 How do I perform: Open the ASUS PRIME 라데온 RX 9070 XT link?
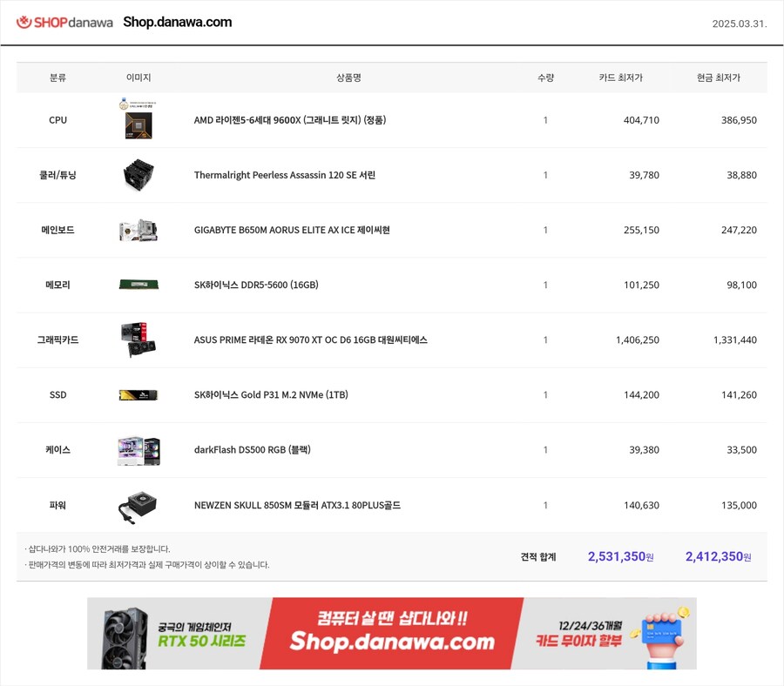[310, 340]
